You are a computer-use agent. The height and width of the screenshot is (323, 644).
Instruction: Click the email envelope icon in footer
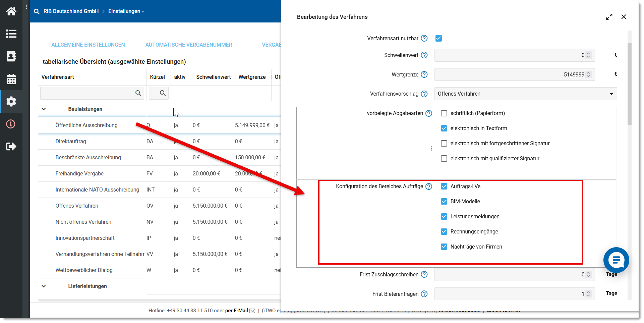click(252, 311)
